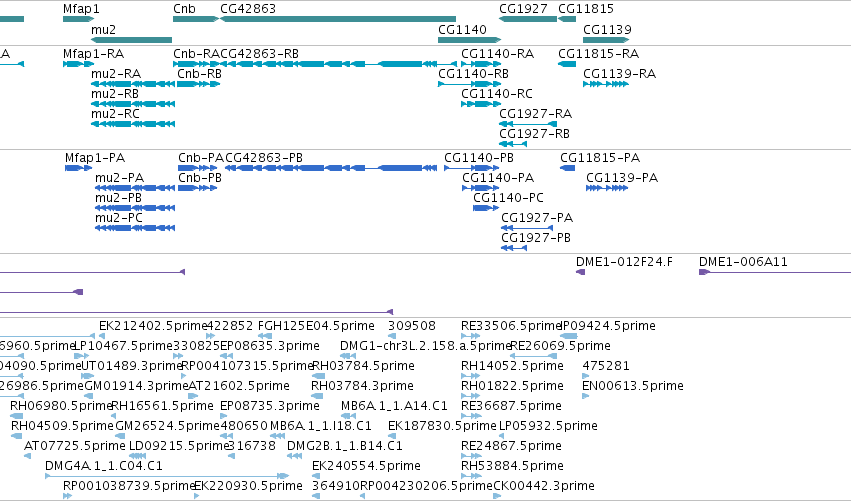Click the MB6A.1_1.I18.C1 label
851x501 pixels.
tap(321, 427)
